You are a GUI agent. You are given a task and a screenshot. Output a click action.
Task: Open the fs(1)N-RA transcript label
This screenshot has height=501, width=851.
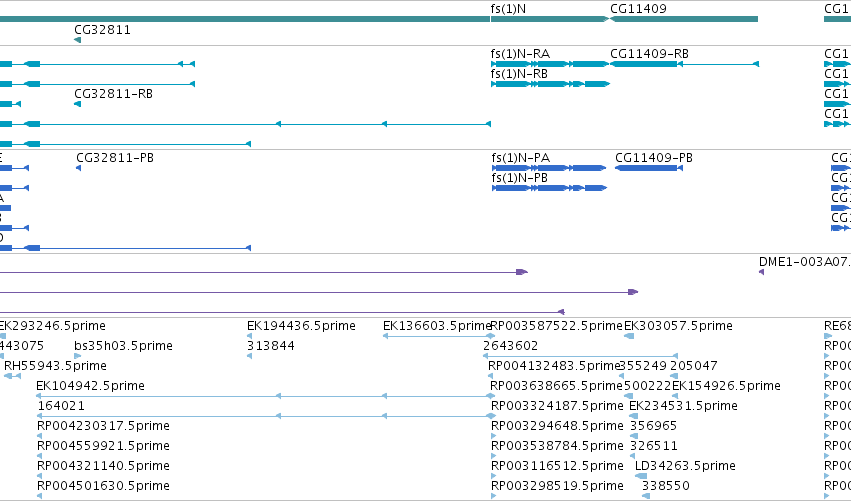point(520,54)
